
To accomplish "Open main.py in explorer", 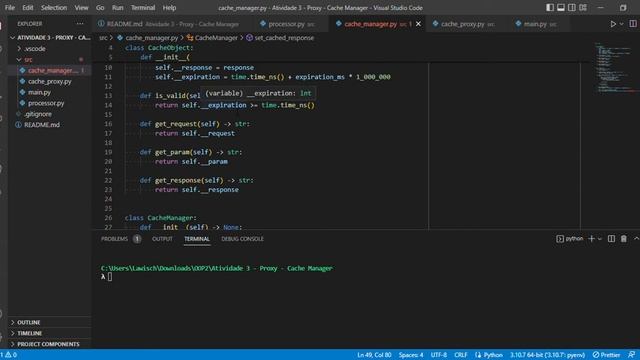I will pyautogui.click(x=50, y=92).
